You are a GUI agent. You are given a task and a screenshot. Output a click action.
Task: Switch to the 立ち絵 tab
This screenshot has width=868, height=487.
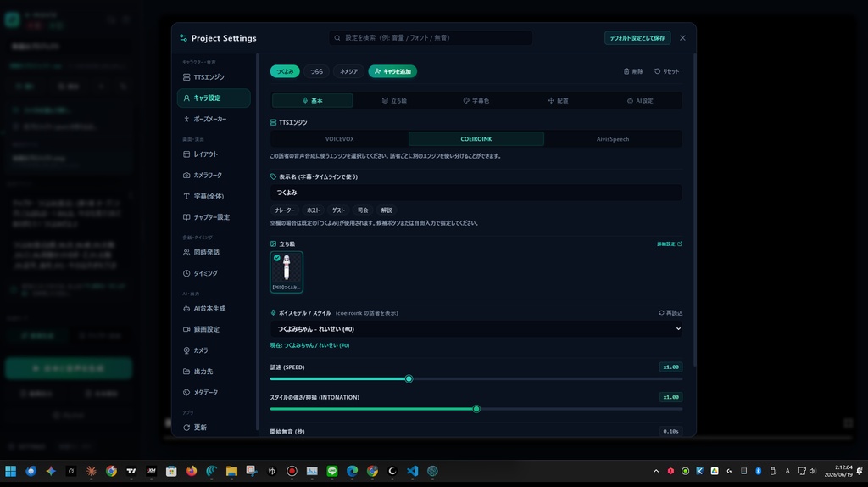(x=394, y=101)
